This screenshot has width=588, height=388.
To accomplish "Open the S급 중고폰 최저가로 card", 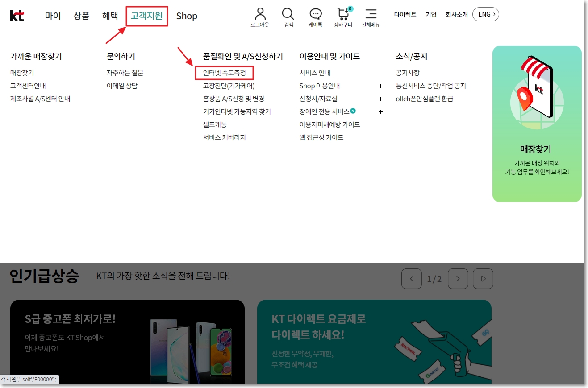I will 127,342.
